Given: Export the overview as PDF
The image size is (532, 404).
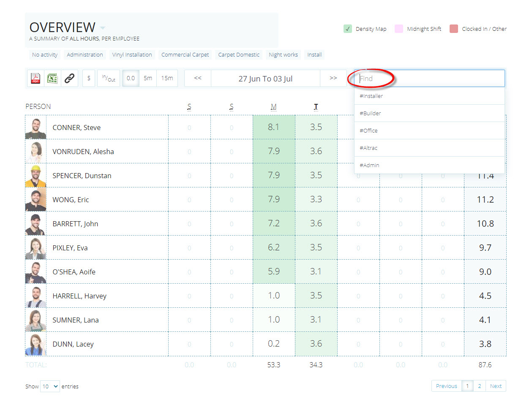Looking at the screenshot, I should pos(35,79).
